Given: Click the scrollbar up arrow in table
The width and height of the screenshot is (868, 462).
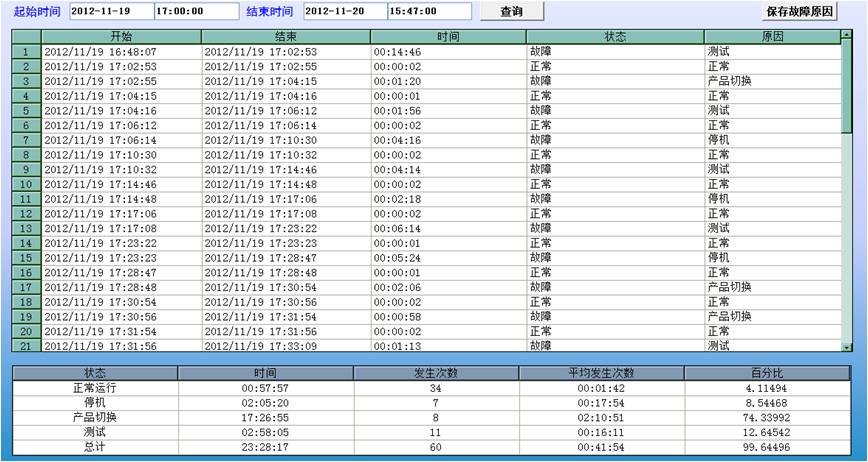Looking at the screenshot, I should [846, 35].
